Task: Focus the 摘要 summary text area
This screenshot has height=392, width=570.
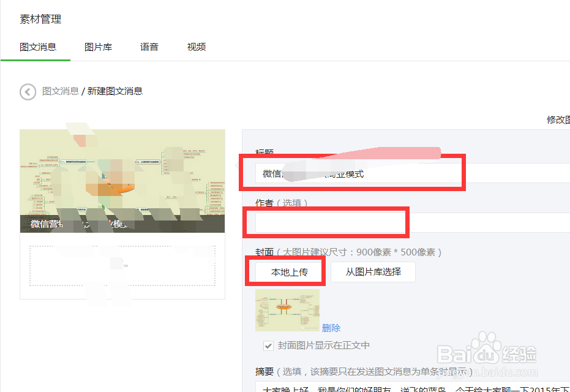Action: (x=413, y=386)
